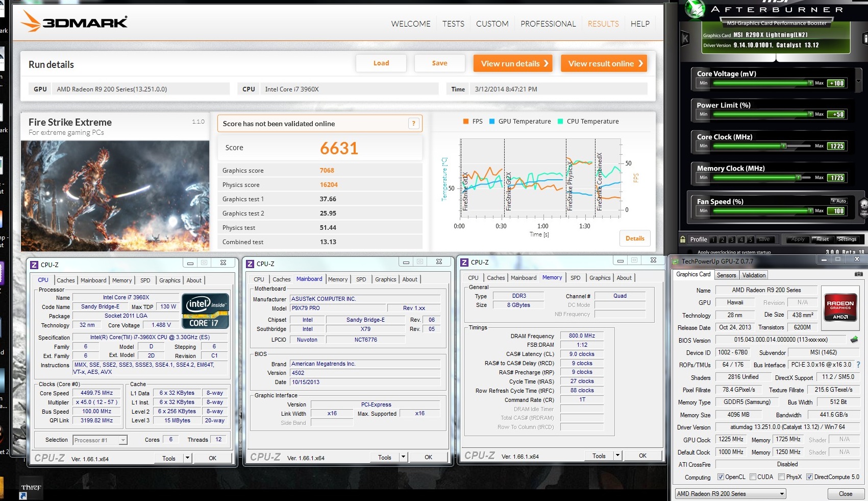Viewport: 868px width, 501px height.
Task: Click the Bus Interface question mark icon
Action: (x=858, y=365)
